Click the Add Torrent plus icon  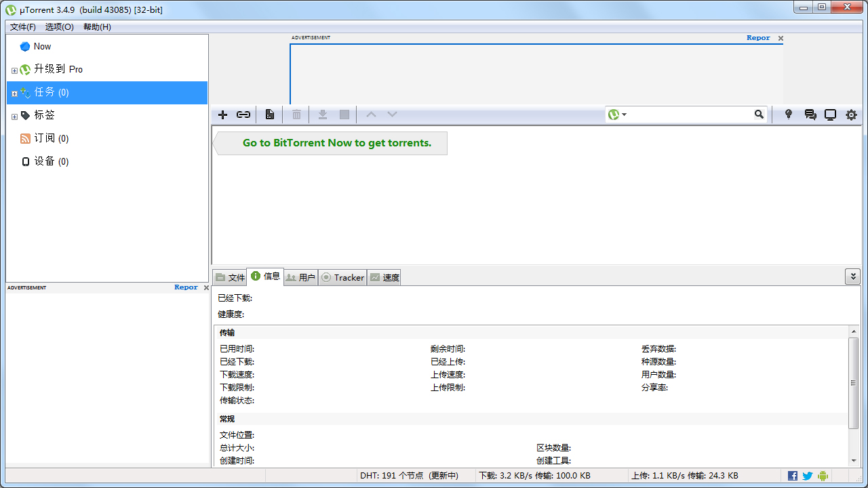click(222, 115)
